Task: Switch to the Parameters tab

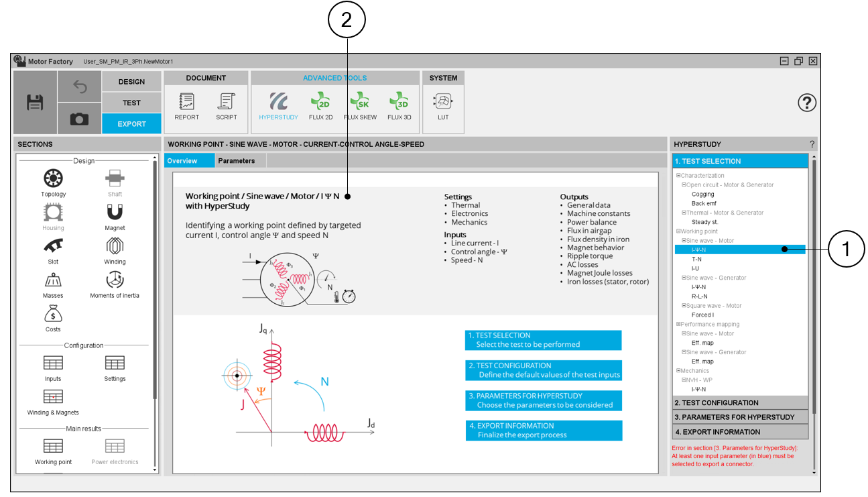Action: click(x=237, y=161)
